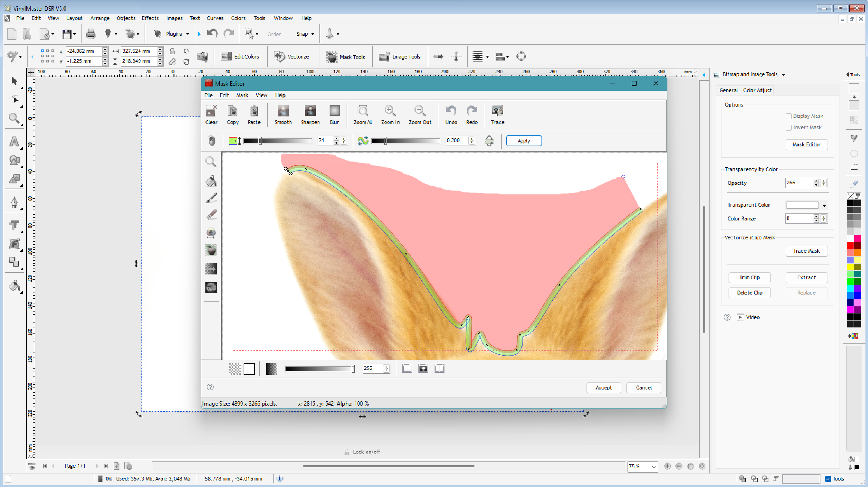Enable the Invert Mask checkbox
Image resolution: width=868 pixels, height=487 pixels.
coord(788,127)
